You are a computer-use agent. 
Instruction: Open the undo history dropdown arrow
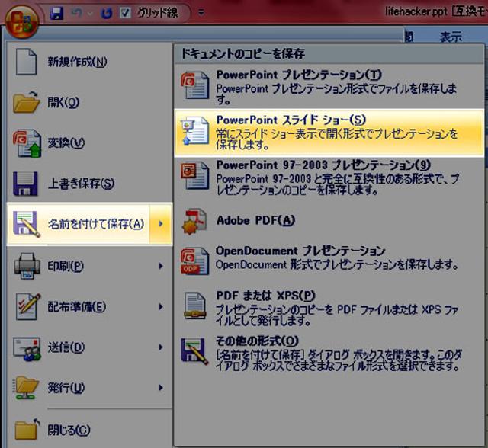90,14
